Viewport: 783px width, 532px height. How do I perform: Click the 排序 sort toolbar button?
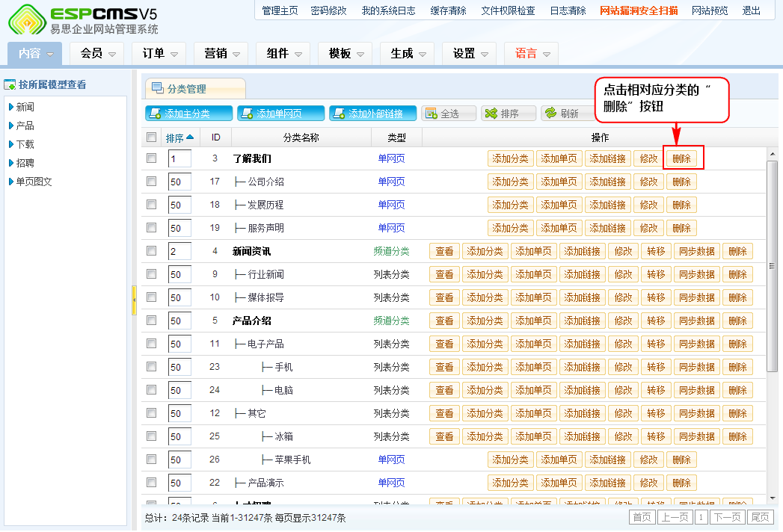click(x=509, y=114)
